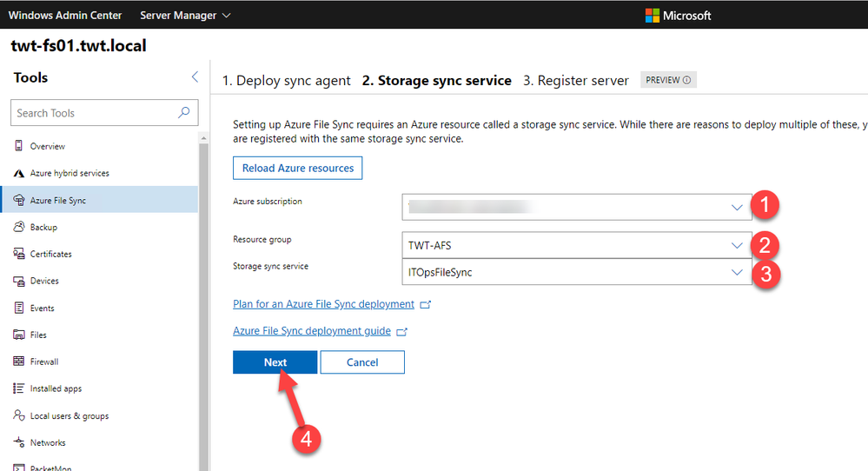Click the Azure File Sync cloud icon
The height and width of the screenshot is (471, 868).
[x=19, y=200]
